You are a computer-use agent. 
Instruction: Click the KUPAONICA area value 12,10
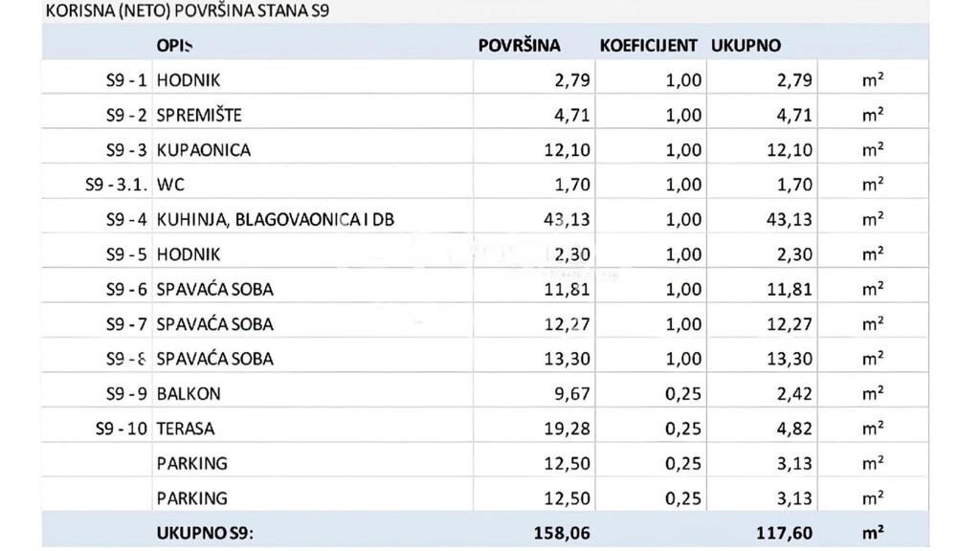coord(567,150)
